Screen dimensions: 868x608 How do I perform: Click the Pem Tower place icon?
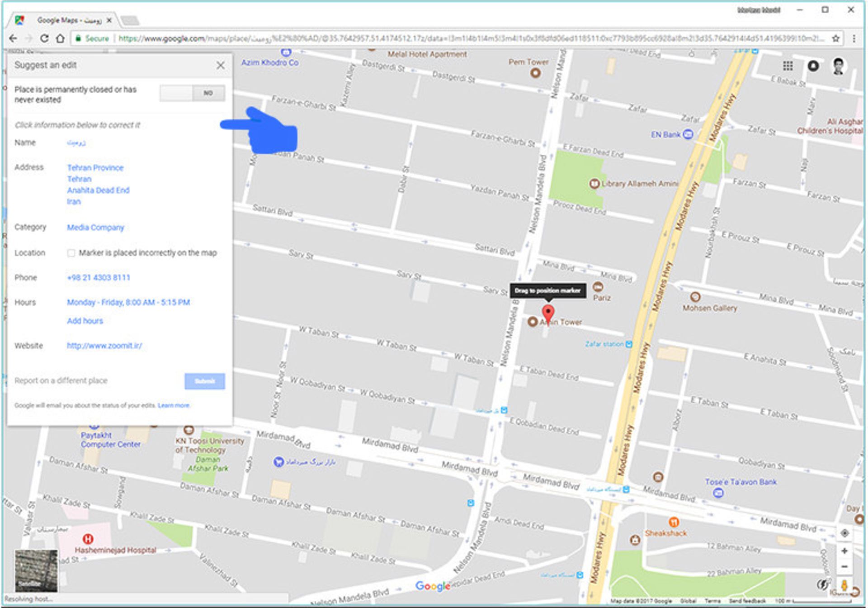(x=535, y=72)
